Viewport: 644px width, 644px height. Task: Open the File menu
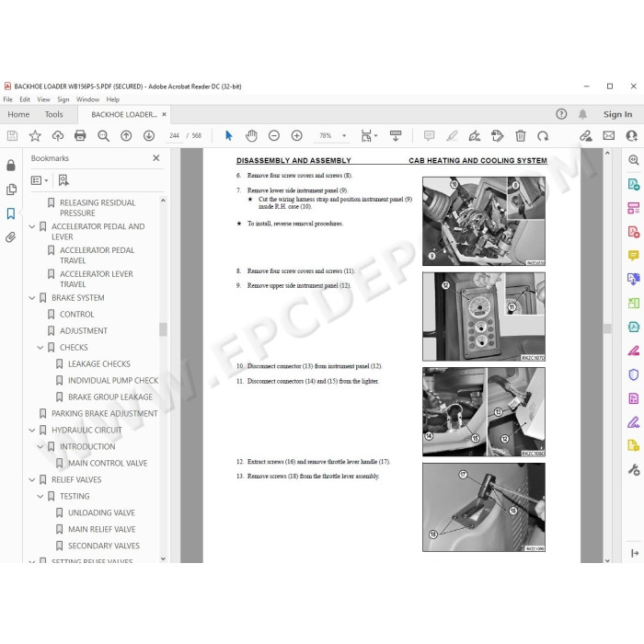[7, 99]
